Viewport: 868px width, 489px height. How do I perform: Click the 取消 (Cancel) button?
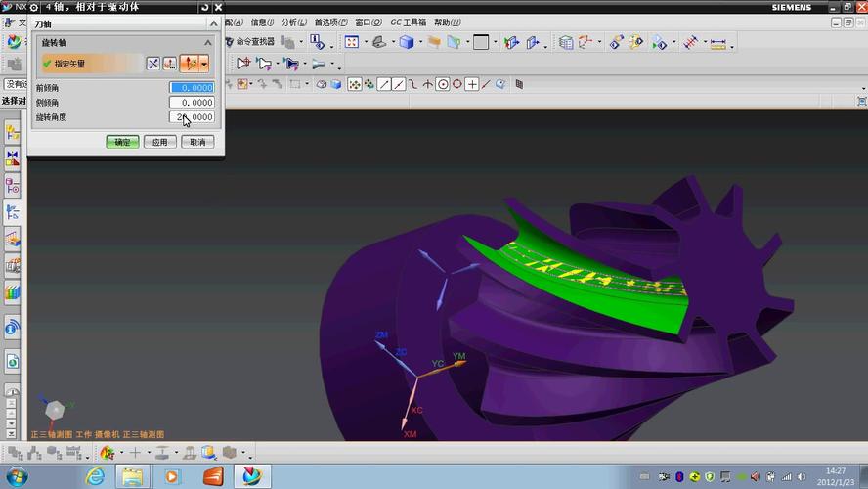click(197, 142)
